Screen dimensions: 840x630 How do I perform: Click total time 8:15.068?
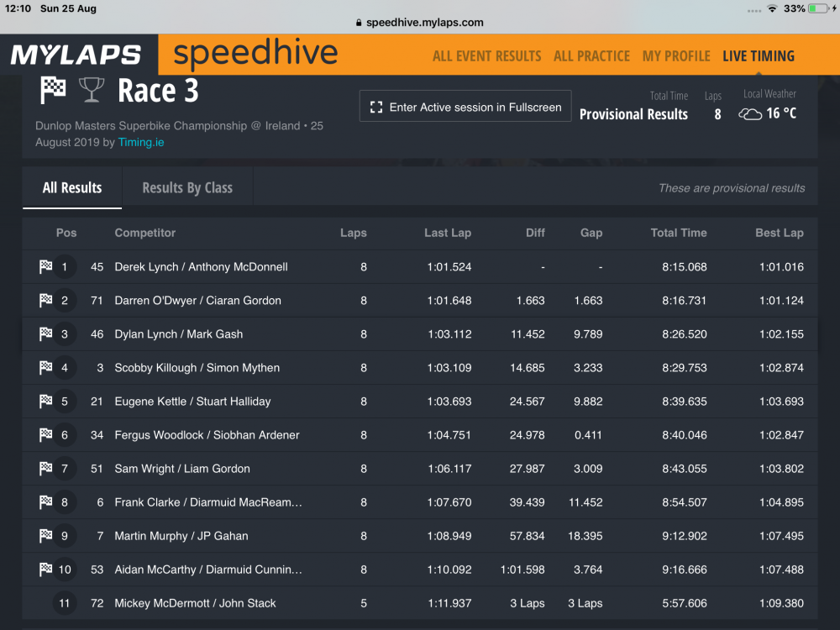pyautogui.click(x=684, y=267)
